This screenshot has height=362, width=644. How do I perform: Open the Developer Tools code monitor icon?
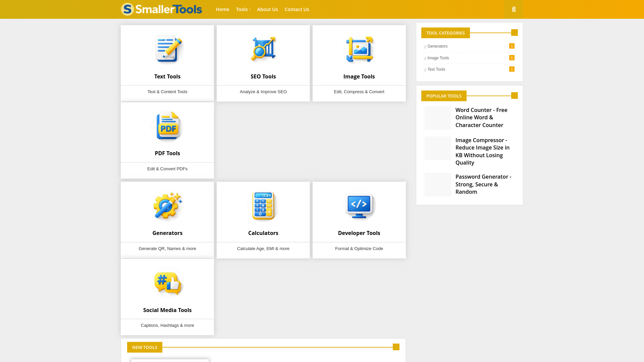tap(359, 206)
